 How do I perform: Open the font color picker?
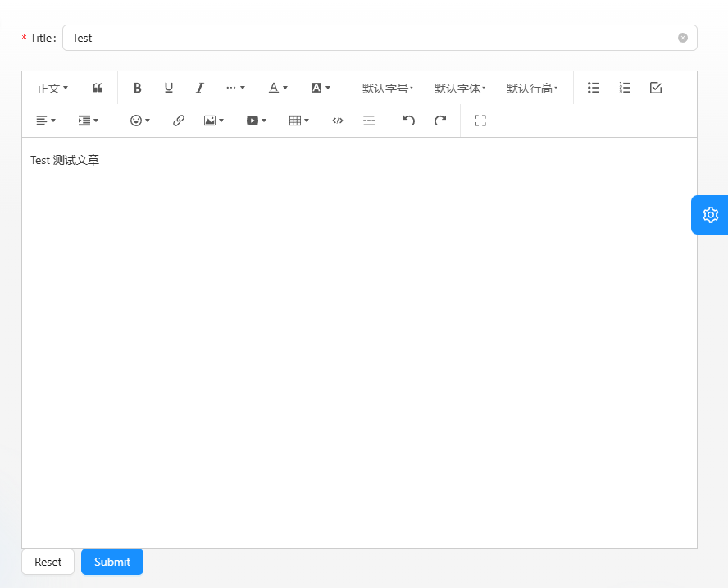coord(278,88)
